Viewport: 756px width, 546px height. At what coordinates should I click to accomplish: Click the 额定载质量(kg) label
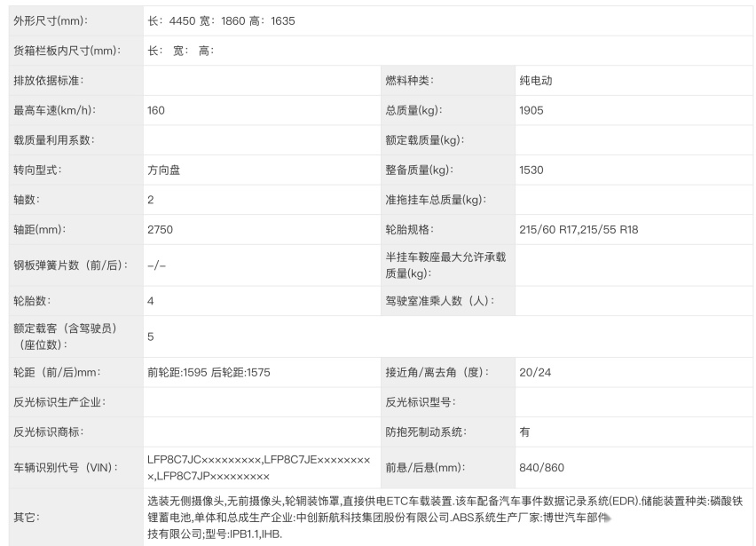coord(425,140)
